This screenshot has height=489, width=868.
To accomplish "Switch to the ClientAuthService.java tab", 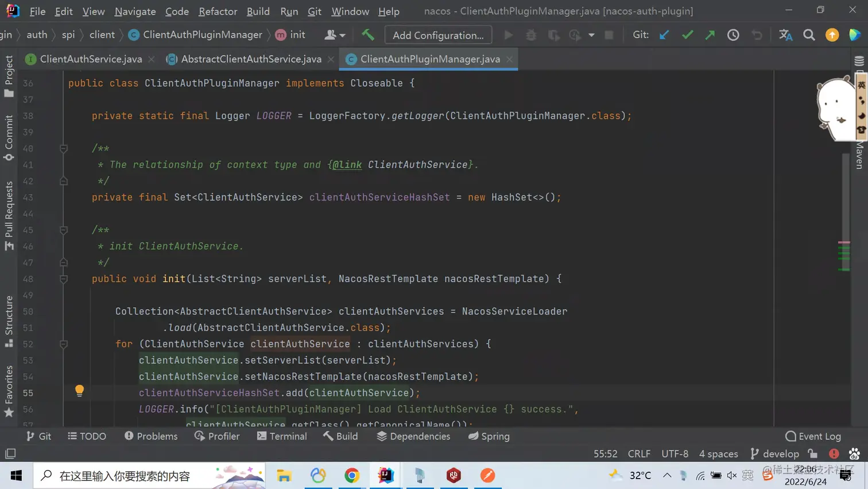I will tap(91, 59).
